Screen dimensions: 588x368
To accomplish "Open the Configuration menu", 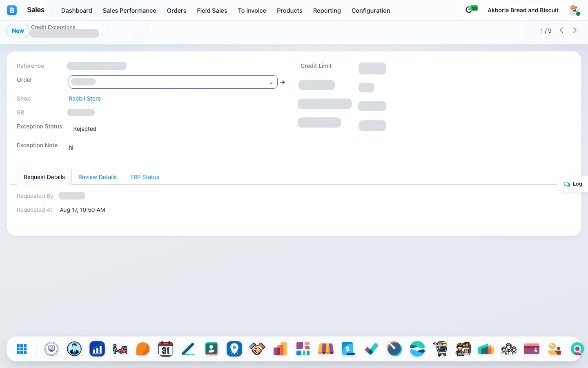I will 371,11.
